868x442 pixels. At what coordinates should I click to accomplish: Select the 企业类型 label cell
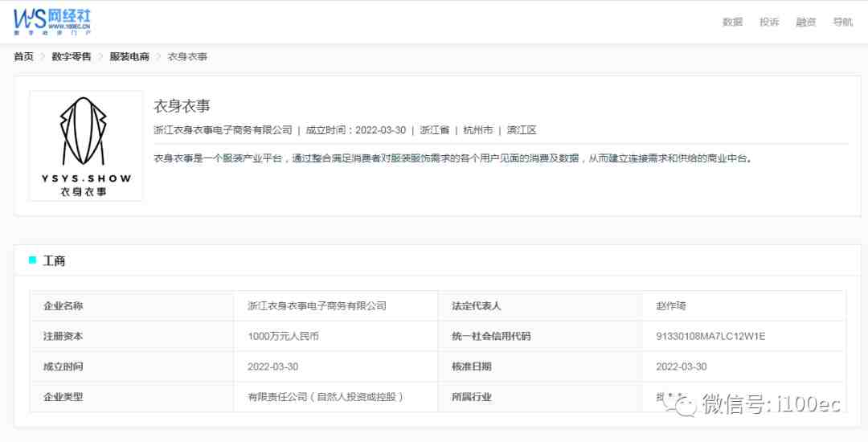click(x=132, y=397)
